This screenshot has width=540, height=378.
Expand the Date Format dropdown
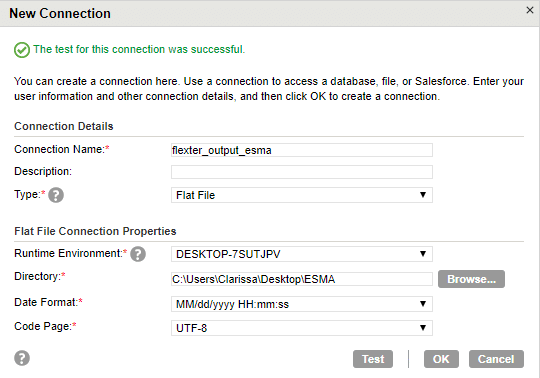tap(302, 304)
